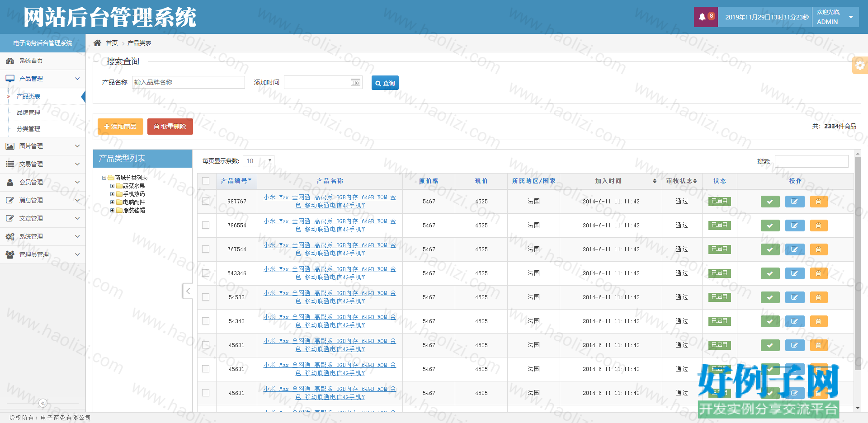The height and width of the screenshot is (423, 868).
Task: Check the checkbox in last full row 45631
Action: [x=206, y=393]
